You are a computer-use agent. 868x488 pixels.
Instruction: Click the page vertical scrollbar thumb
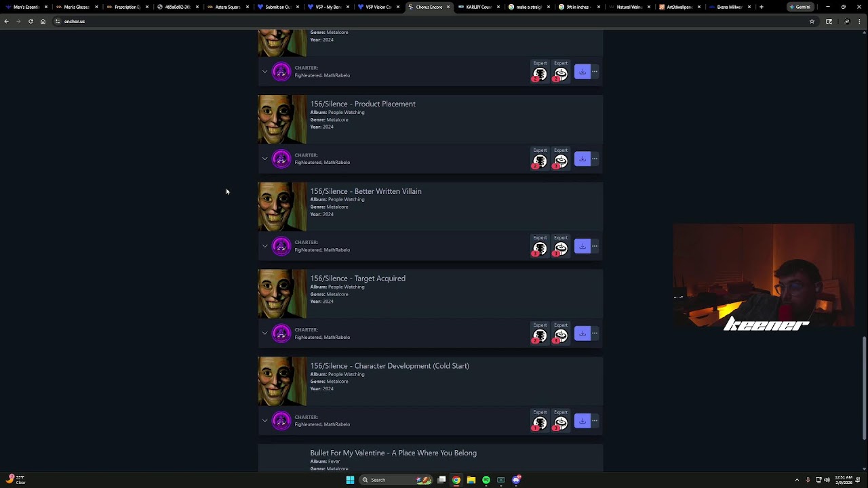(x=864, y=388)
